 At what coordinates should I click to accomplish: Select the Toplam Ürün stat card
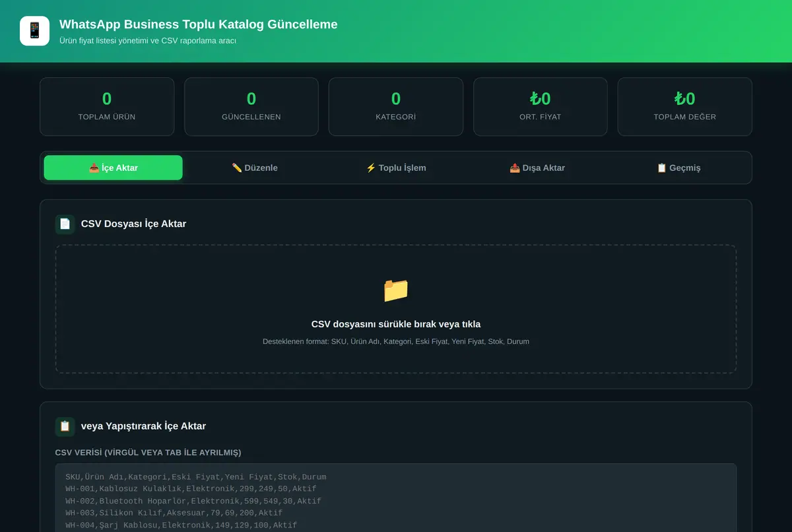[x=107, y=107]
